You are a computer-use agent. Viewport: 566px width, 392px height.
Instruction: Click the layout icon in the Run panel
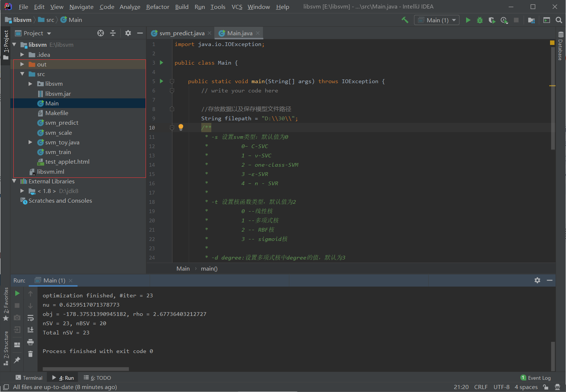click(17, 345)
